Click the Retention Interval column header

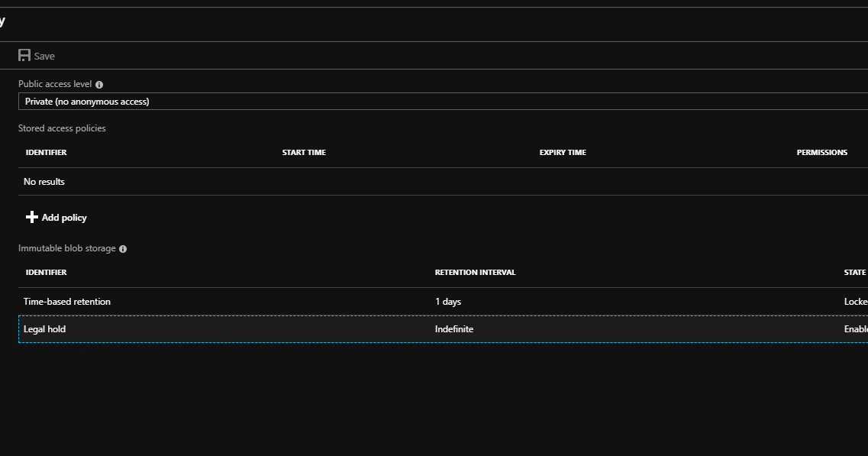[475, 272]
